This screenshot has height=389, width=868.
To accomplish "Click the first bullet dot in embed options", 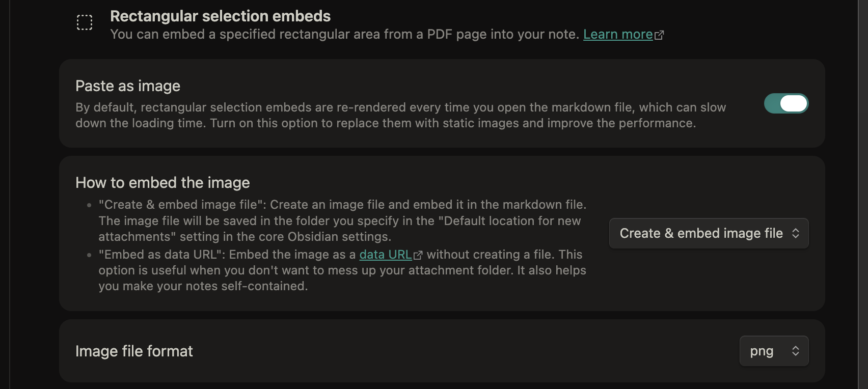I will pos(89,205).
